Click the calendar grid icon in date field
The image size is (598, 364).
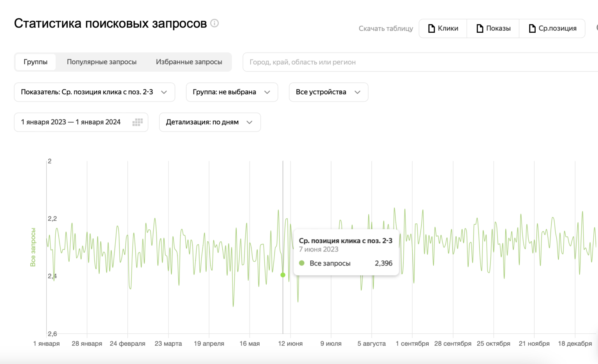(137, 122)
